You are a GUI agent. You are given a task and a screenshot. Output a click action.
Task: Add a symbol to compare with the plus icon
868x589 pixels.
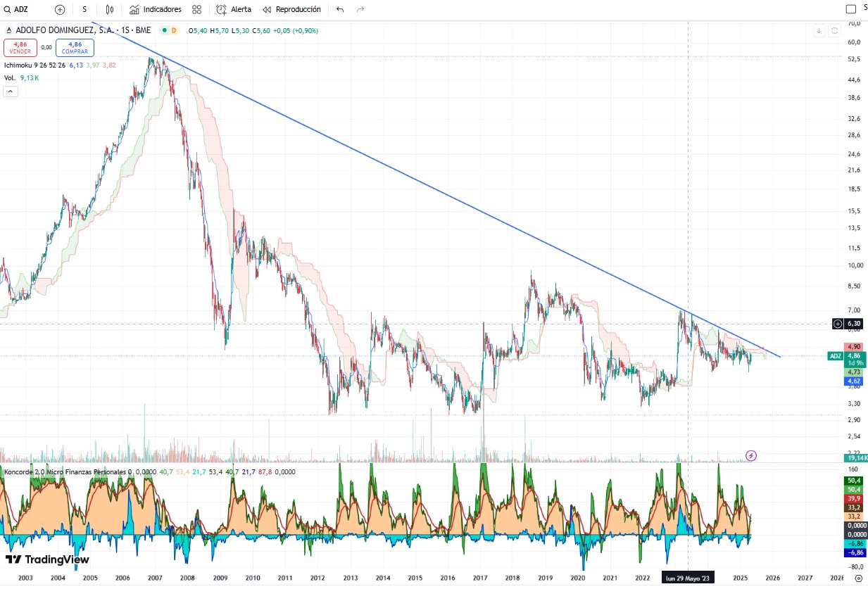tap(60, 9)
